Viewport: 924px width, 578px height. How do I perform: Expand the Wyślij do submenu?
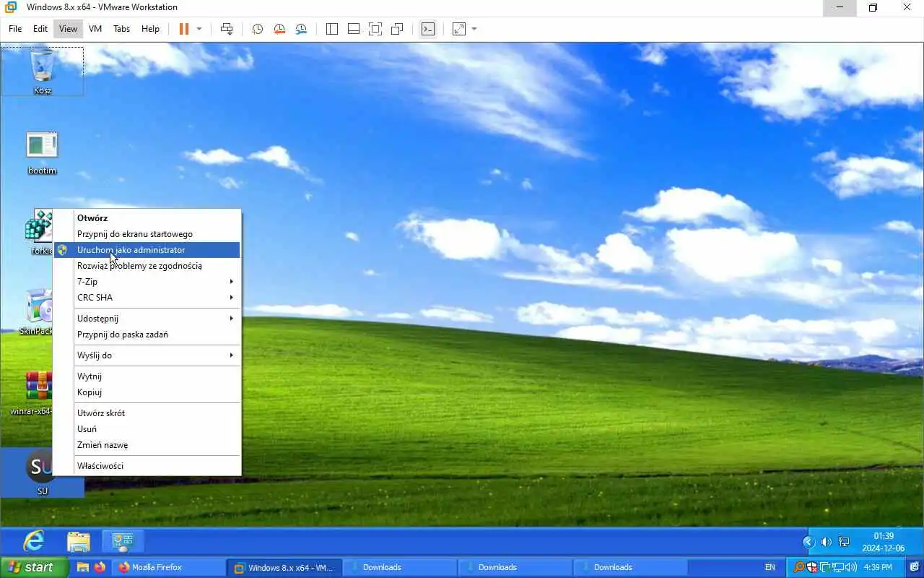(x=147, y=355)
